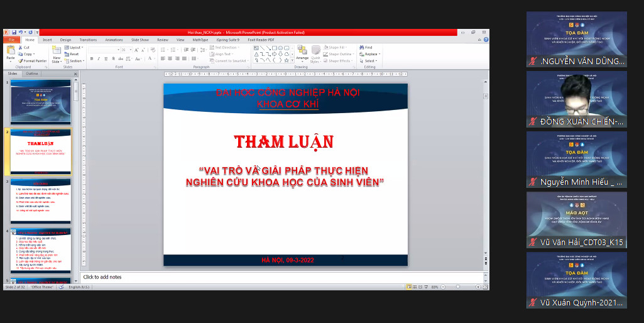This screenshot has width=644, height=323.
Task: Switch to the Slide Show ribbon tab
Action: click(x=139, y=40)
